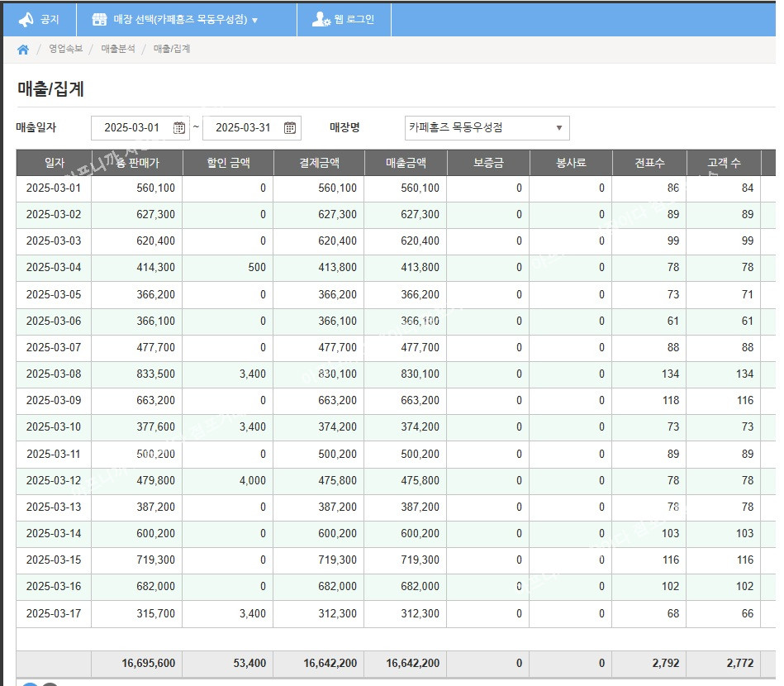Click the user gear icon for 웹 로그인
Screen dimensions: 784x686
[321, 19]
